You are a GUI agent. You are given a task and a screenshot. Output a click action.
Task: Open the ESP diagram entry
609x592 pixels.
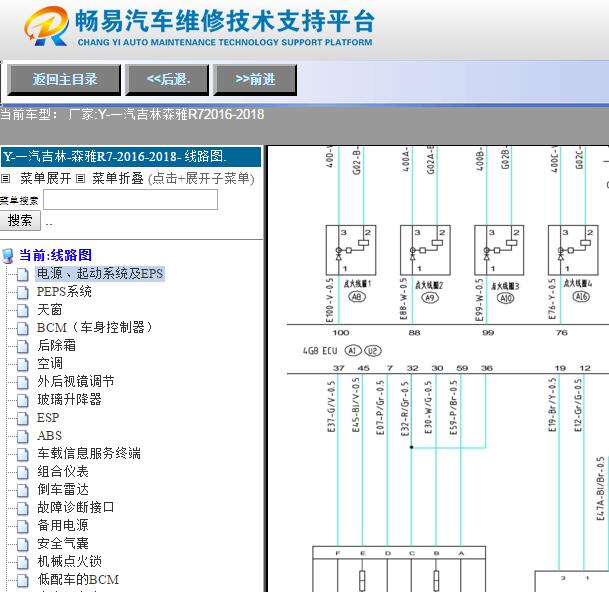coord(48,418)
